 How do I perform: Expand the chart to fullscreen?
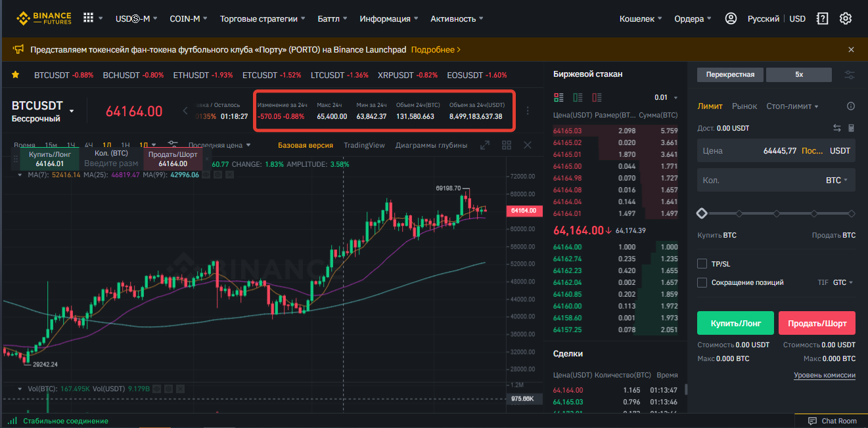(x=485, y=145)
